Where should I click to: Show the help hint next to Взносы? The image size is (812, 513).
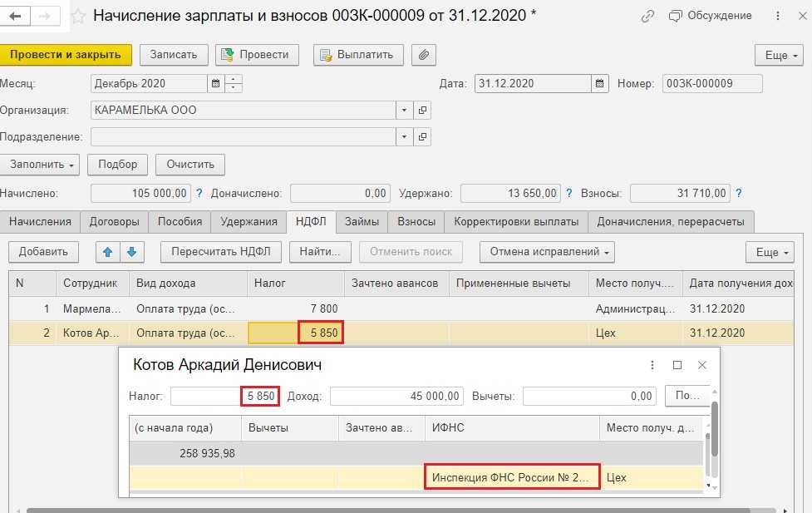point(739,193)
